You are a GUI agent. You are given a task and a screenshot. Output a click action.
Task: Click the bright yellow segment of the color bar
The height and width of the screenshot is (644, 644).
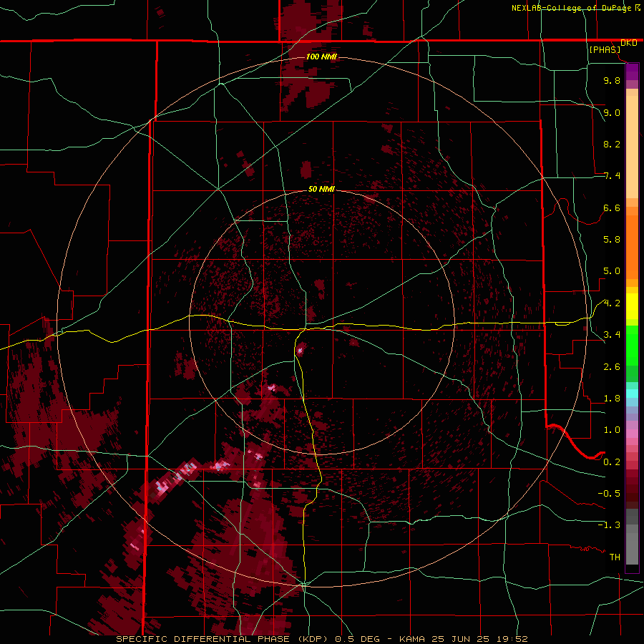(632, 306)
